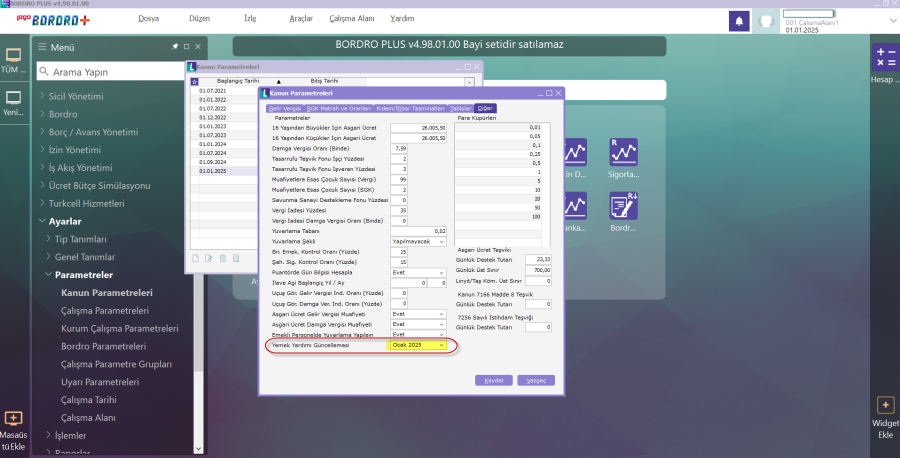Click the delete trash icon in list window
900x458 pixels.
click(223, 259)
